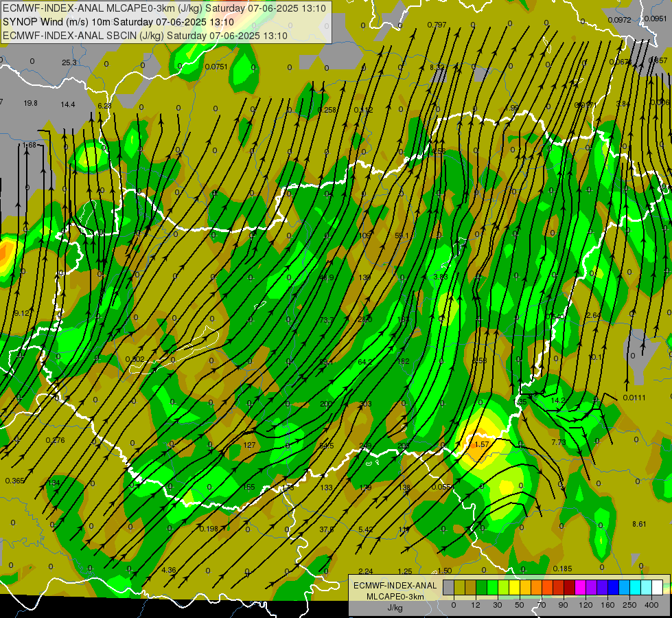Click the map value 64.2
Viewport: 672px width, 618px height.
click(364, 362)
